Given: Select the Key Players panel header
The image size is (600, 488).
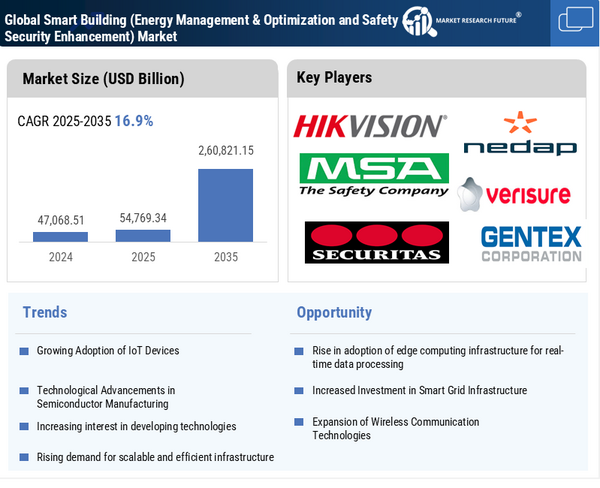Looking at the screenshot, I should click(334, 78).
